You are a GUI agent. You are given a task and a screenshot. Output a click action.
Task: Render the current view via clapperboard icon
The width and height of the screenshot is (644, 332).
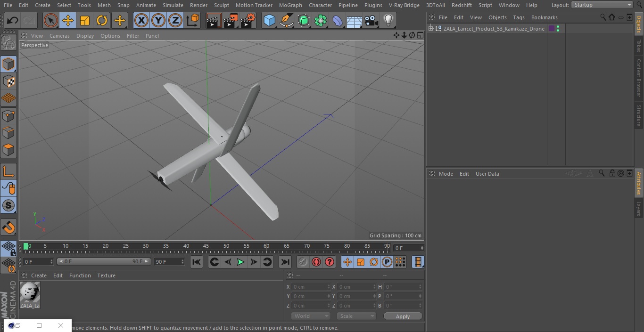pyautogui.click(x=214, y=20)
